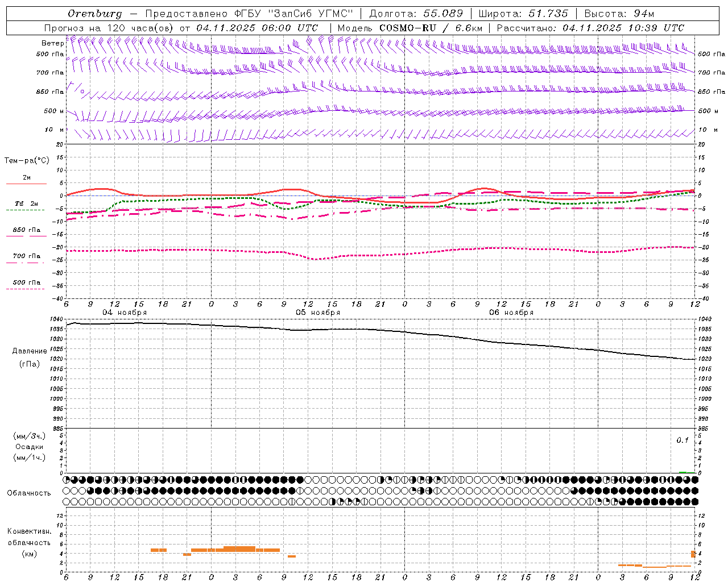Click the date label 04 ноября

[x=125, y=313]
